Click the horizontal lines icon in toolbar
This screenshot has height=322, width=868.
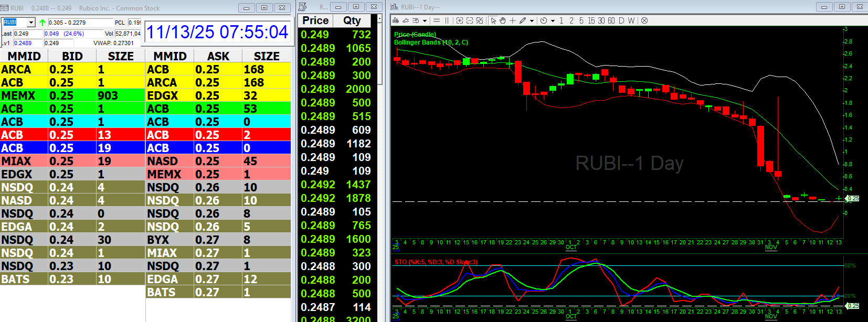click(437, 20)
